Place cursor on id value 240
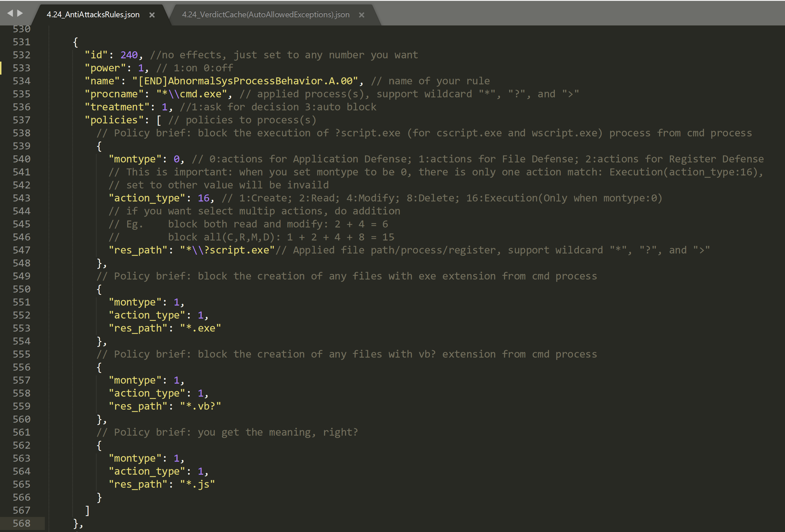Screen dimensions: 785x532 [129, 55]
